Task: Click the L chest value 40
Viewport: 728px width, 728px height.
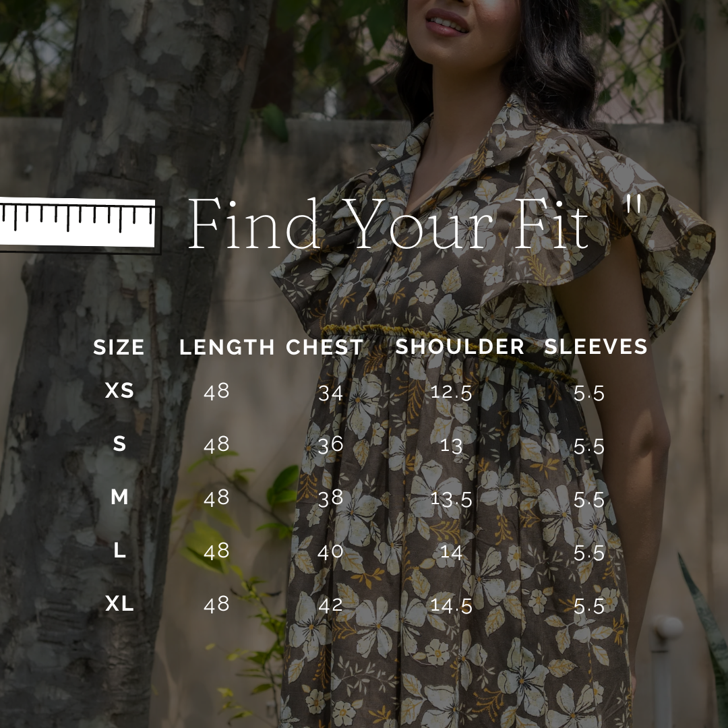Action: (x=330, y=552)
